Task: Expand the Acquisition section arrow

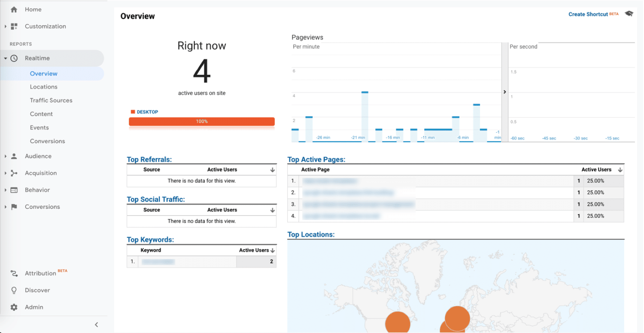Action: [x=6, y=173]
